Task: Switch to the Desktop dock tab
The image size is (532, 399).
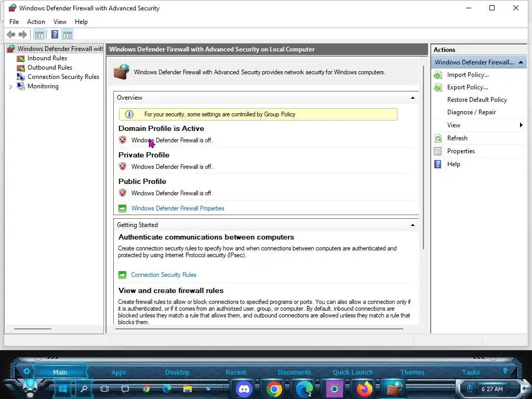Action: coord(177,372)
